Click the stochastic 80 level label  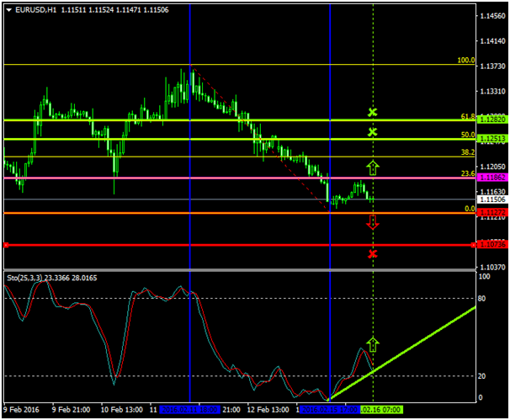pos(482,298)
